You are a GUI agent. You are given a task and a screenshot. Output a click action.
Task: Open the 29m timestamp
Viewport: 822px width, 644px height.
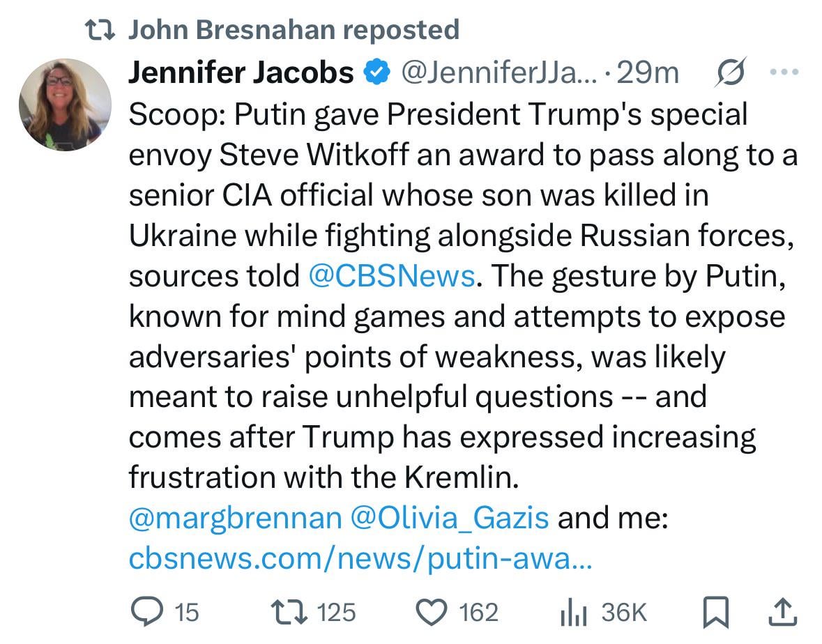[648, 72]
